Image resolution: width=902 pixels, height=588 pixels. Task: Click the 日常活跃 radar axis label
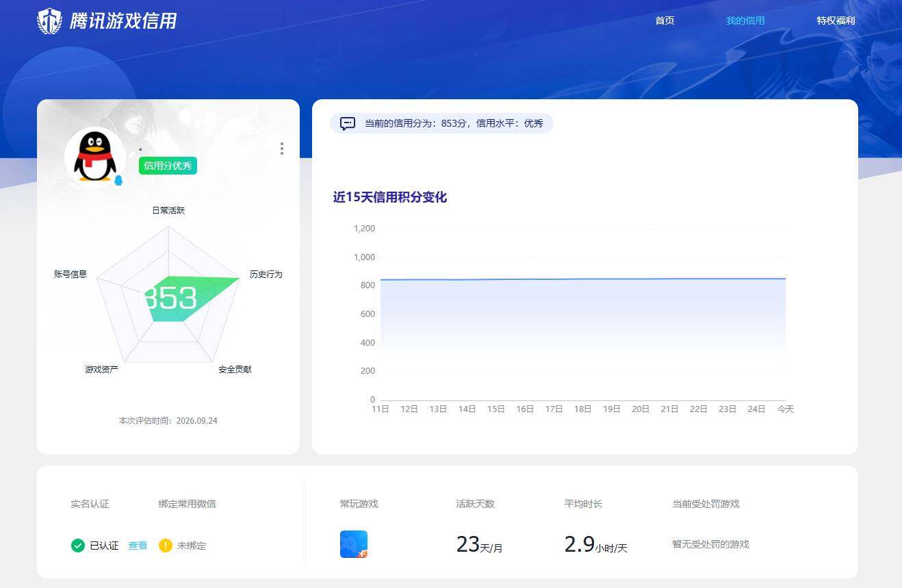(x=168, y=210)
